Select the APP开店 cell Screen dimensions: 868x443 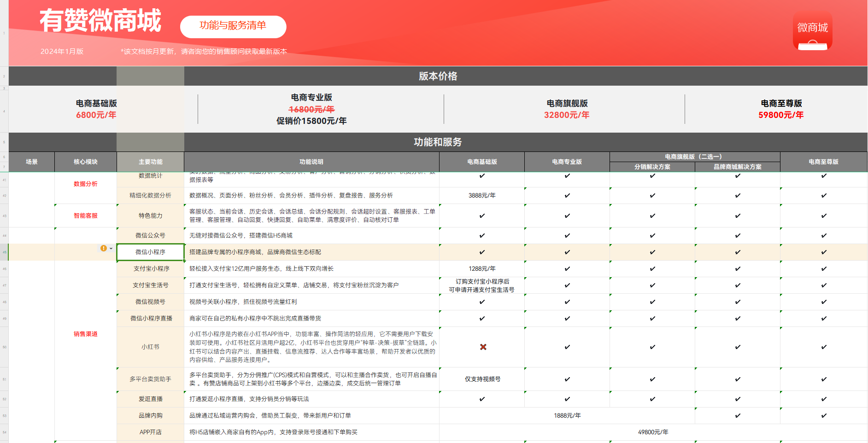pyautogui.click(x=151, y=432)
